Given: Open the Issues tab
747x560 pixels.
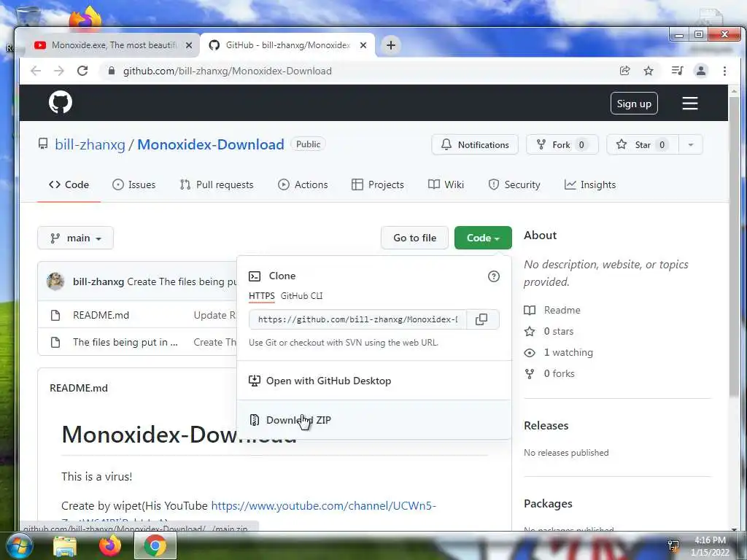Looking at the screenshot, I should tap(134, 184).
